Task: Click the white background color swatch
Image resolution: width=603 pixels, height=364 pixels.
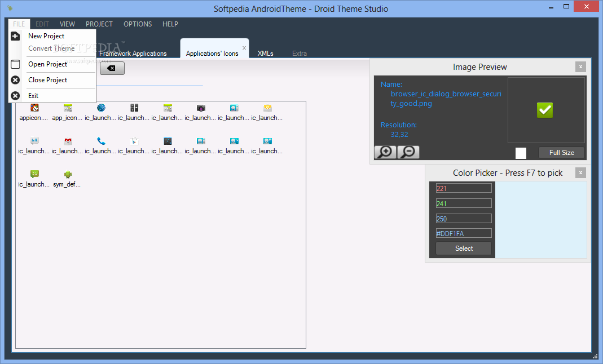Action: tap(521, 153)
